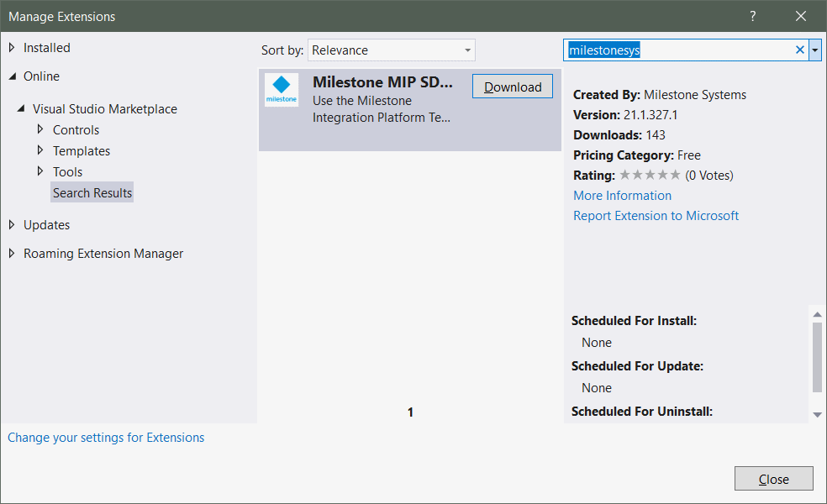Select the Installed tree item
Screen dimensions: 827x504
(x=47, y=48)
